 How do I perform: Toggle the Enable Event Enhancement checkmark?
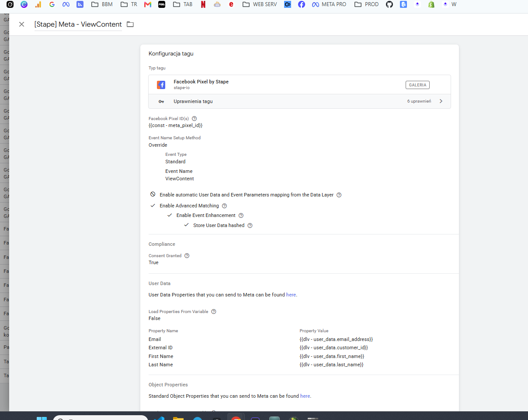tap(170, 215)
